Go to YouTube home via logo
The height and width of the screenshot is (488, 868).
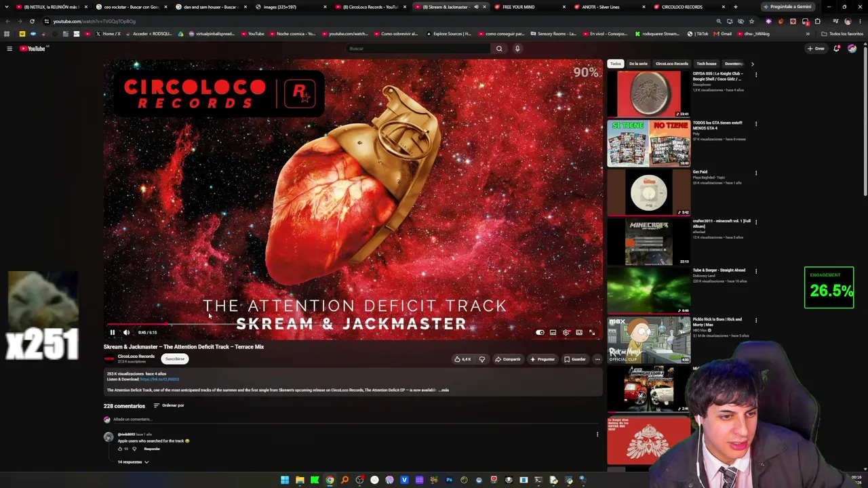coord(33,48)
